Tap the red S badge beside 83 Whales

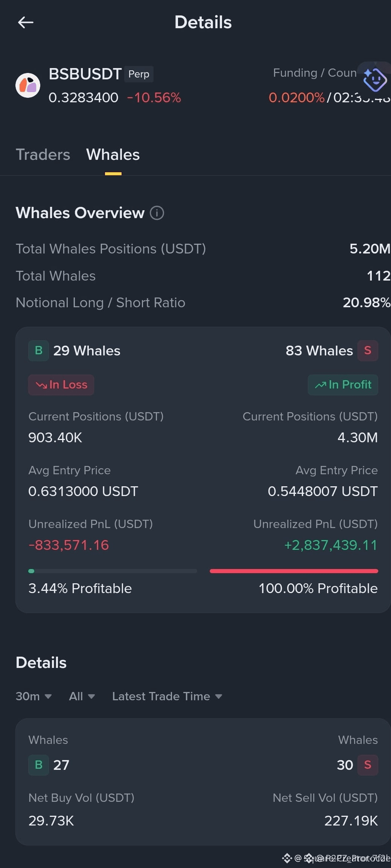tap(368, 351)
